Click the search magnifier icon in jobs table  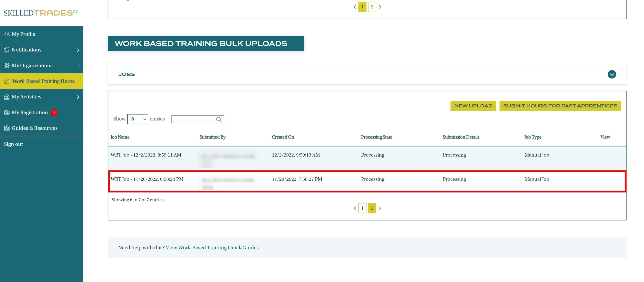[219, 119]
